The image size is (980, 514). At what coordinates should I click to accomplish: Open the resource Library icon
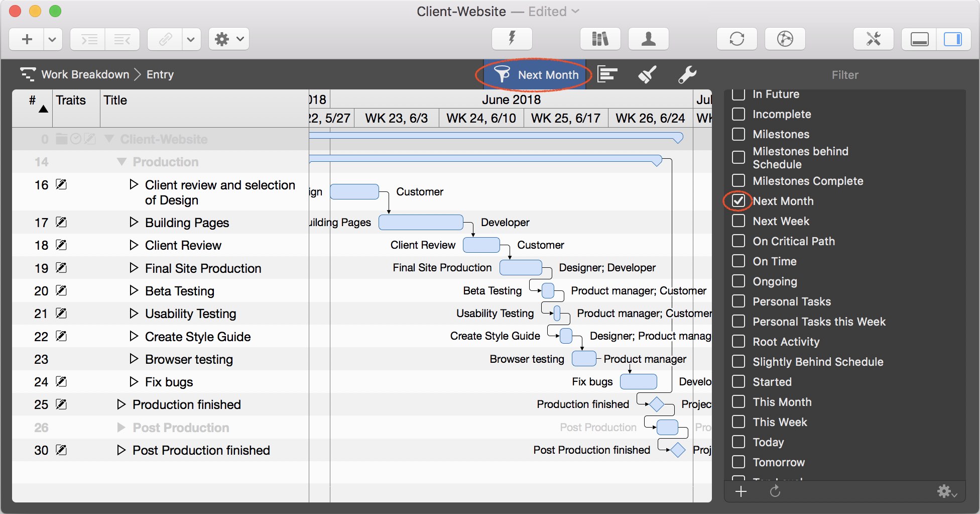599,39
